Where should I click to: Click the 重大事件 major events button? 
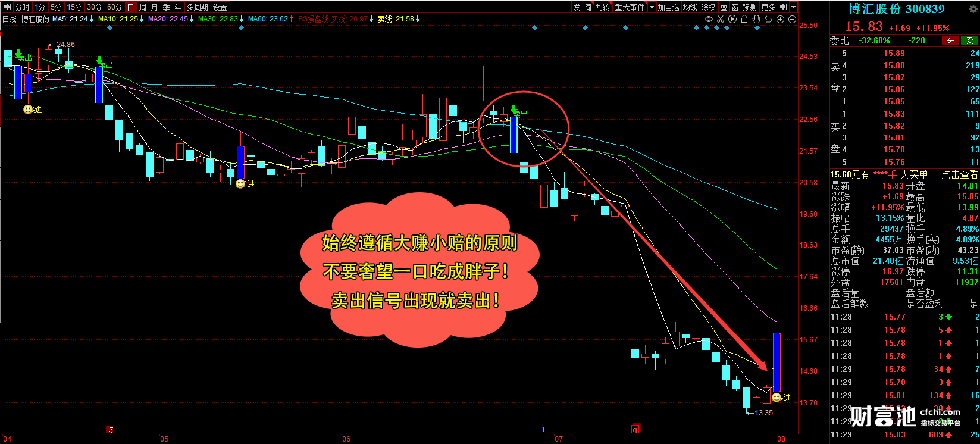630,7
